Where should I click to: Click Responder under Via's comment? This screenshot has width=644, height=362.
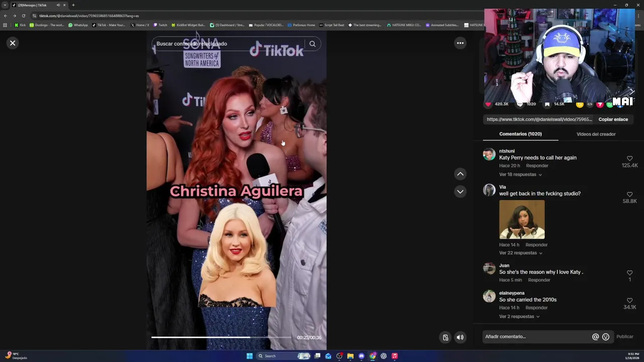536,245
